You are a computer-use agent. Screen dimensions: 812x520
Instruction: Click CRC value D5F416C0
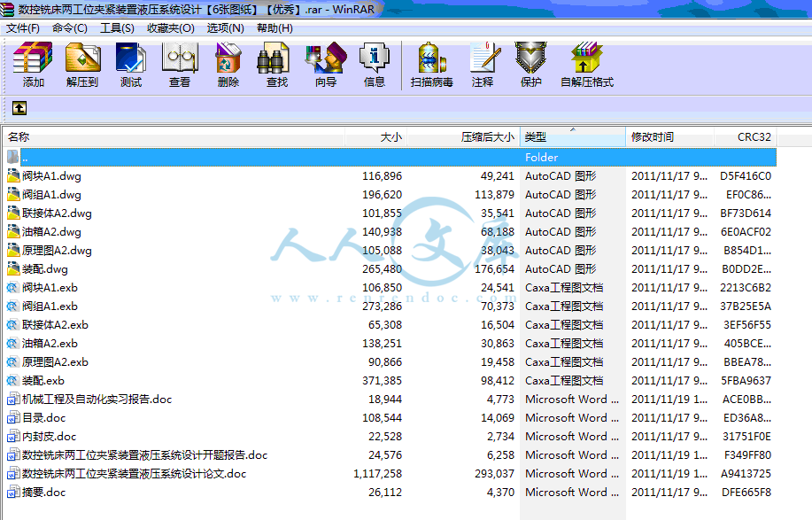click(x=746, y=176)
